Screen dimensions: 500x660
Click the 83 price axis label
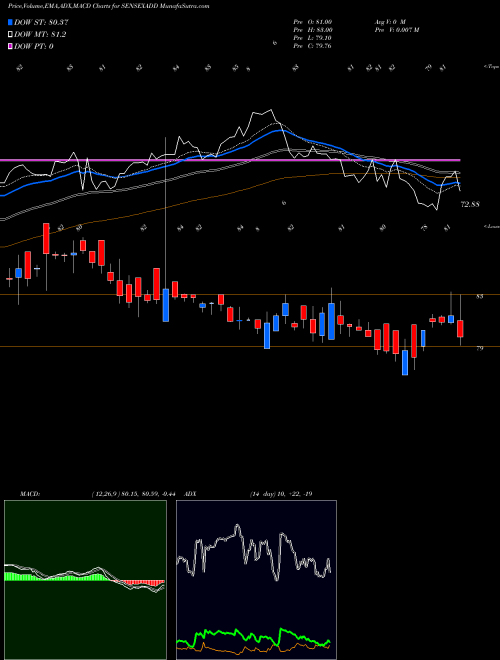[x=479, y=296]
